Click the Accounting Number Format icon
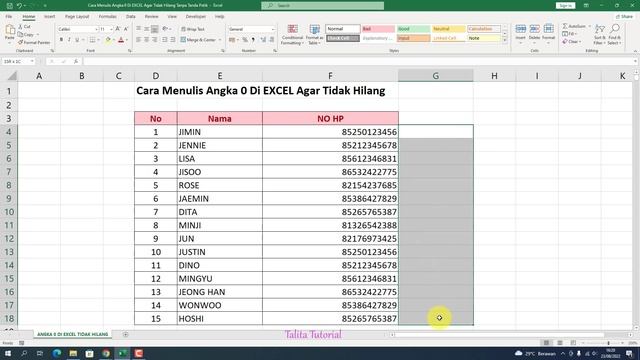 [x=232, y=40]
